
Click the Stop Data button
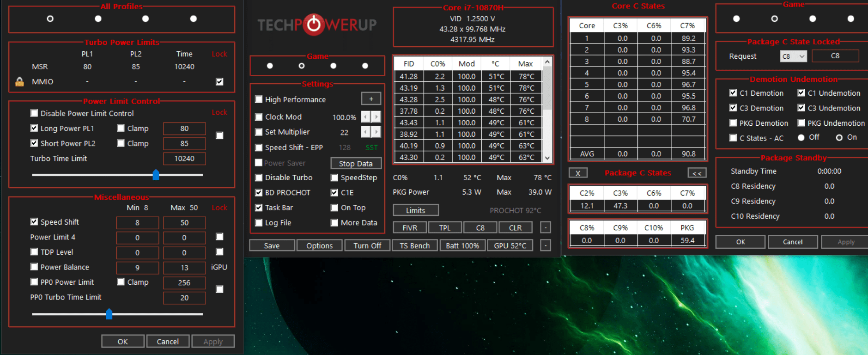[x=356, y=163]
